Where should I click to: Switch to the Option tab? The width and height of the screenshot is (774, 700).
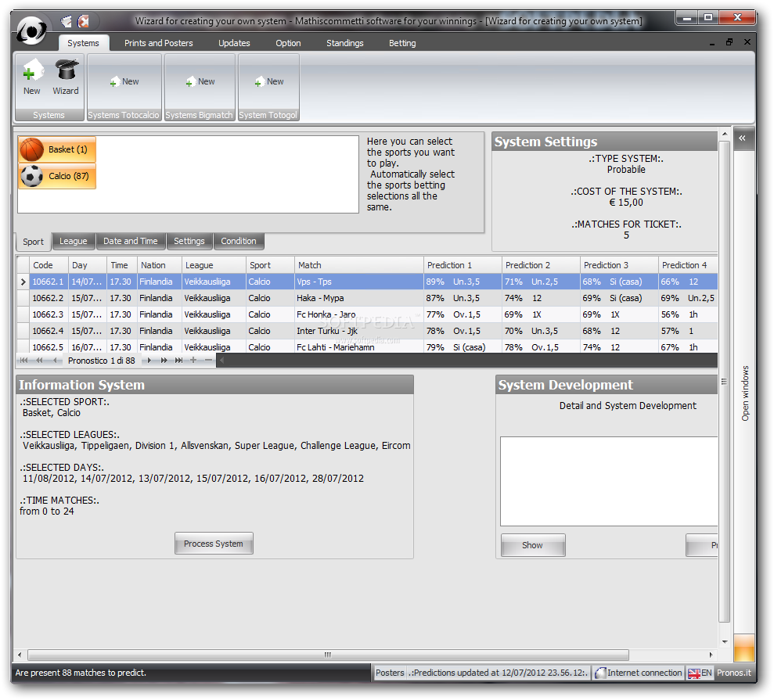[288, 43]
